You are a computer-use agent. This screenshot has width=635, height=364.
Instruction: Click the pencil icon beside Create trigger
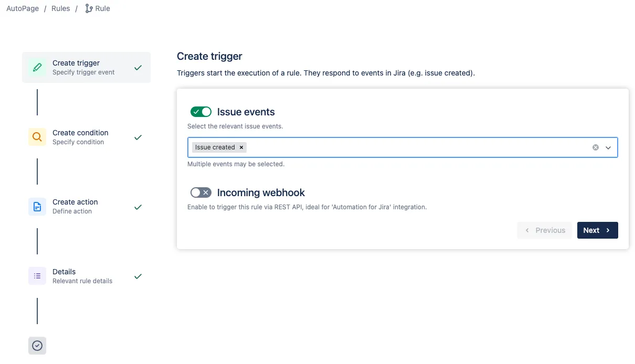37,67
